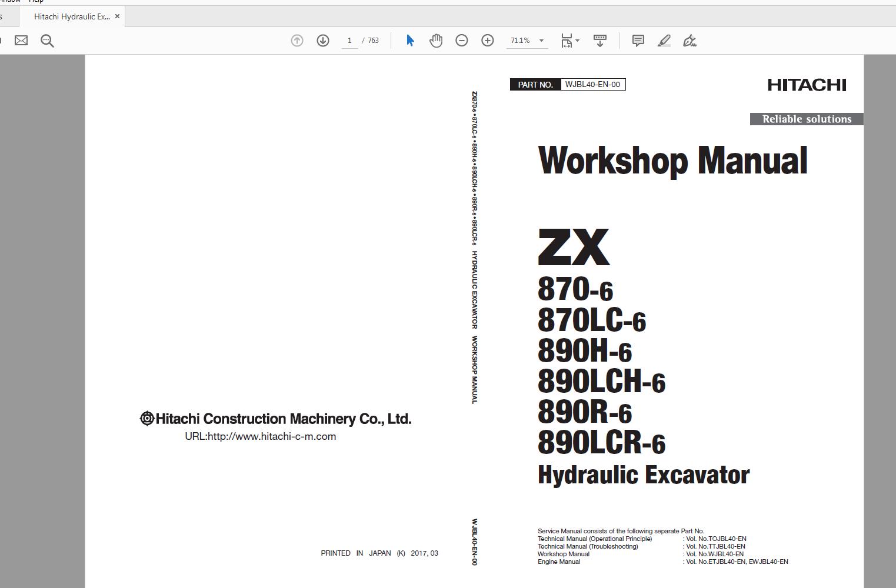Image resolution: width=896 pixels, height=588 pixels.
Task: Click the Hydraulic Excavator title text
Action: tap(644, 475)
